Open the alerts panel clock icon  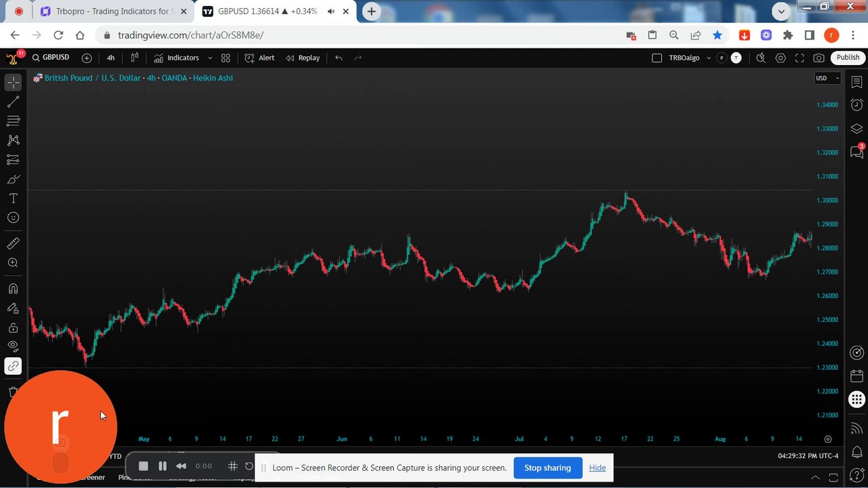(856, 105)
